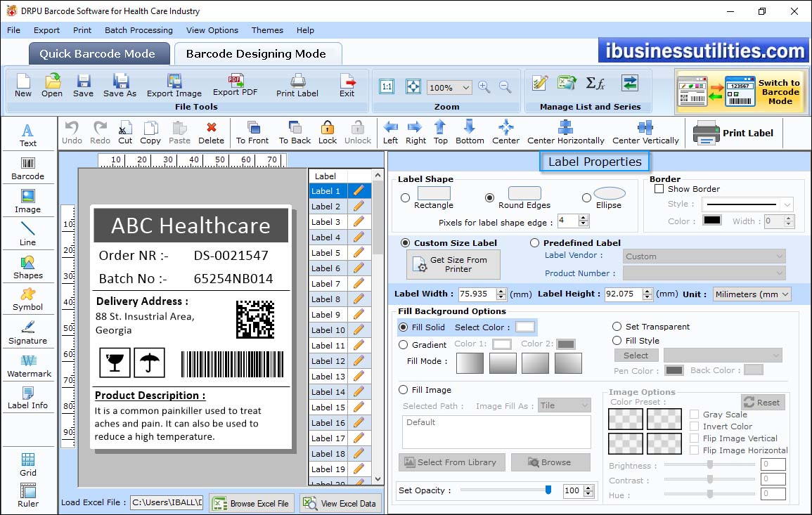812x515 pixels.
Task: Open the Shapes tool
Action: click(28, 268)
